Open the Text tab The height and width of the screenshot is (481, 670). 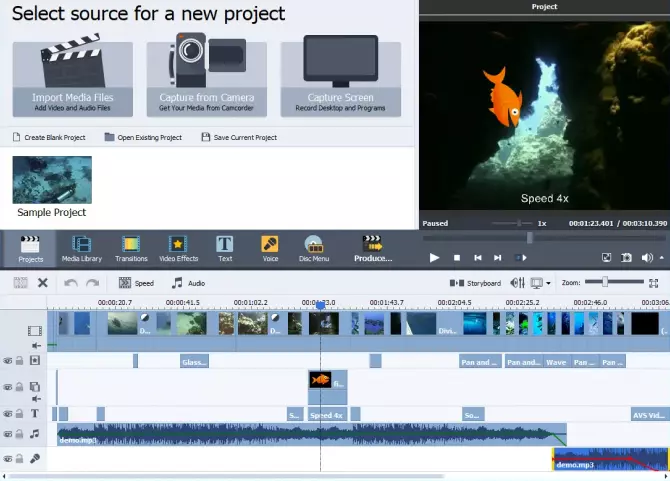click(x=225, y=249)
